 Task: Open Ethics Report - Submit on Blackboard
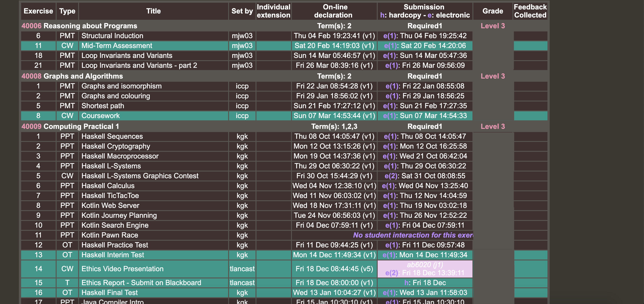(x=141, y=283)
